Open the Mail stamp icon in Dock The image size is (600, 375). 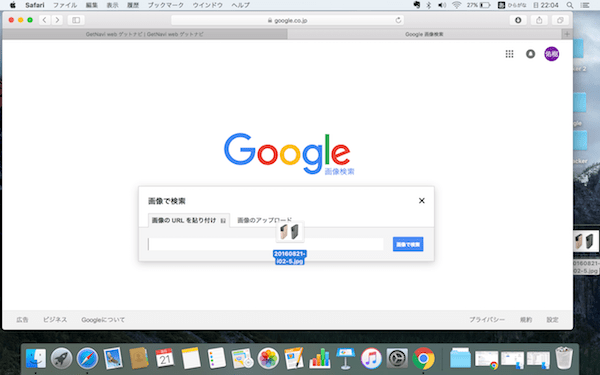(x=113, y=359)
